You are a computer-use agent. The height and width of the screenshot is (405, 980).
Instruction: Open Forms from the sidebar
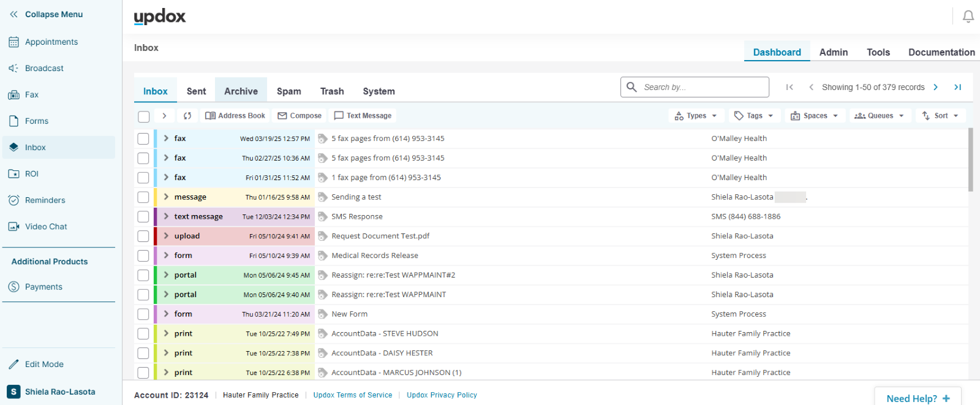(37, 121)
